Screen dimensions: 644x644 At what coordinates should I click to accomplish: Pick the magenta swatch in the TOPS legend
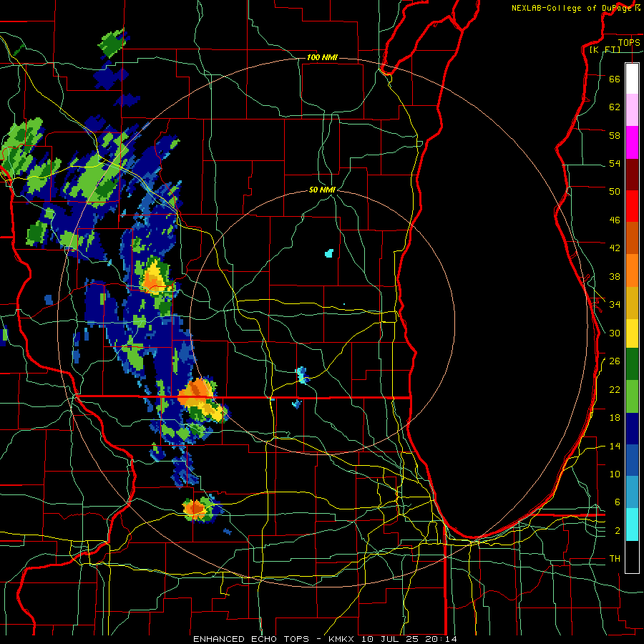(632, 142)
